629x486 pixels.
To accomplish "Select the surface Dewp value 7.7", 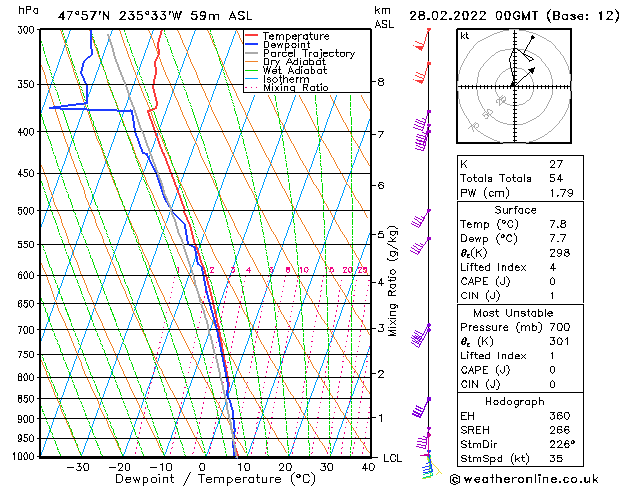I will coord(558,239).
